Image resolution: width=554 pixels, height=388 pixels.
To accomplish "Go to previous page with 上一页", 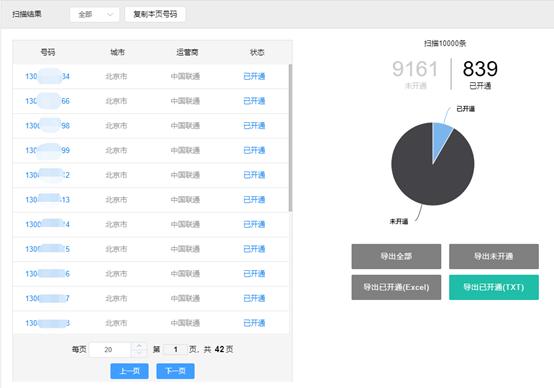I will [129, 371].
